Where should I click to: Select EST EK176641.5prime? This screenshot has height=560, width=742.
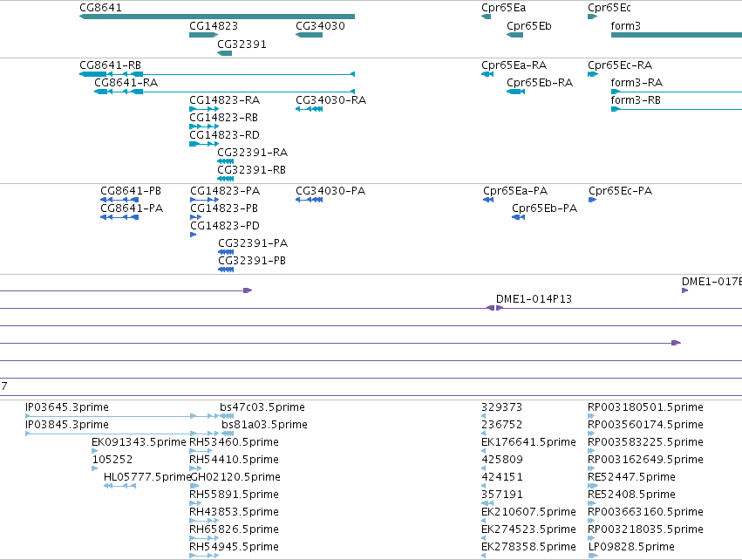pyautogui.click(x=484, y=451)
